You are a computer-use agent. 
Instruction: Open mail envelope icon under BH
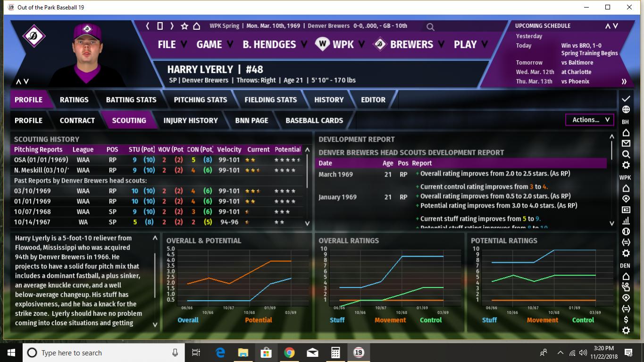(x=626, y=143)
